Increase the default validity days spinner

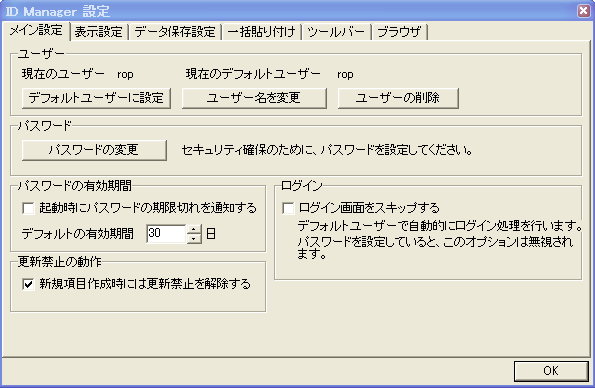(x=194, y=229)
